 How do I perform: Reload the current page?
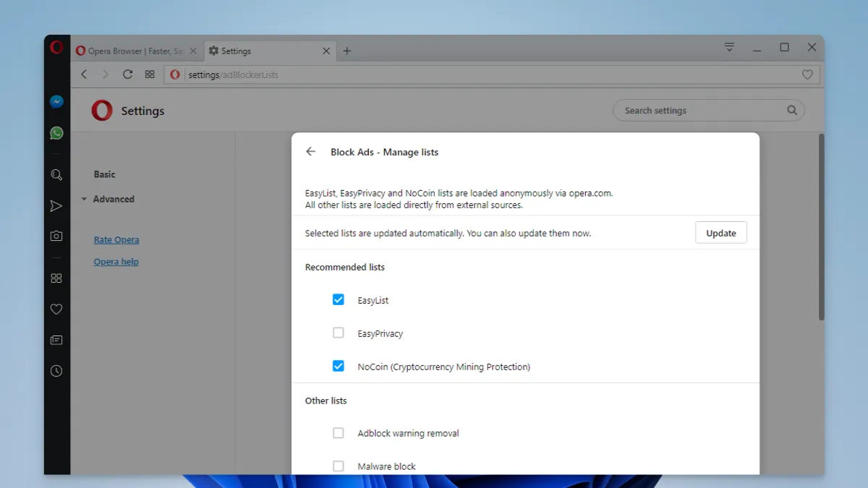tap(127, 74)
